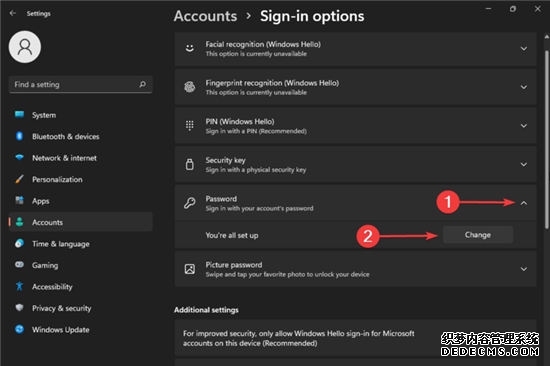Click 'You're all set up' text
The image size is (550, 366).
[232, 235]
